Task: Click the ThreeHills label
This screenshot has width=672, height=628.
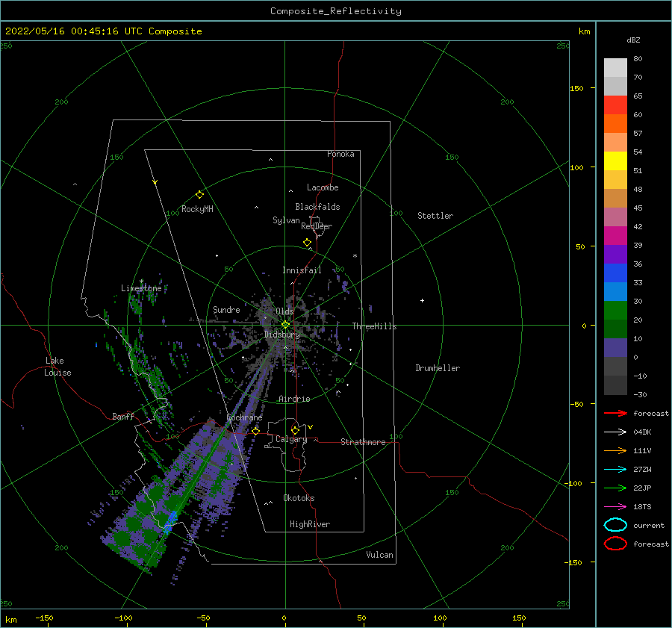Action: pyautogui.click(x=374, y=326)
